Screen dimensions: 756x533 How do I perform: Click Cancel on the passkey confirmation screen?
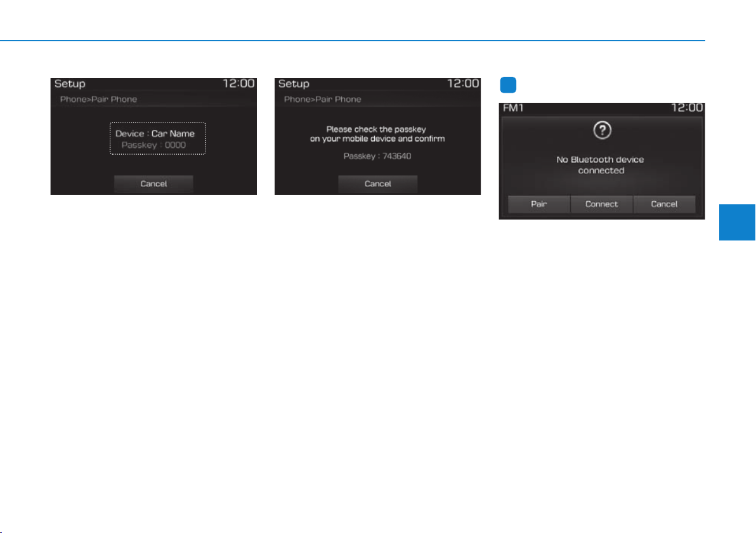[377, 184]
